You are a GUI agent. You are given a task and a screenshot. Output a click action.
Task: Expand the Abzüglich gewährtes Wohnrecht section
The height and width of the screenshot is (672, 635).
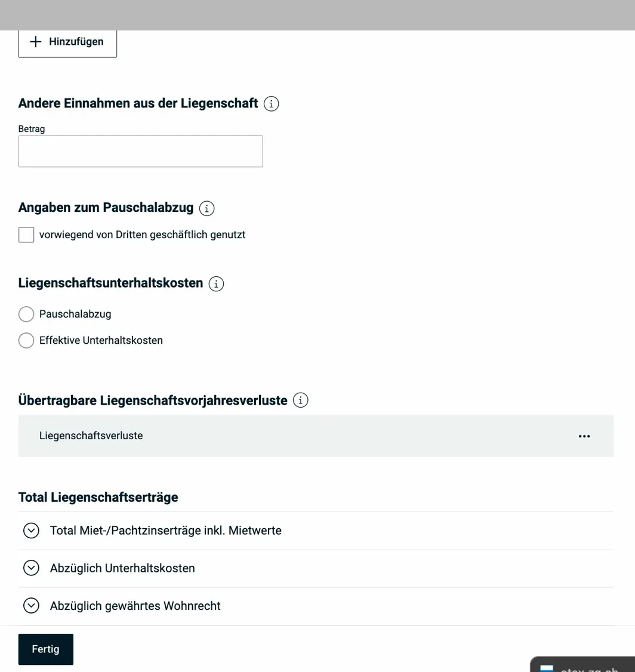point(31,605)
